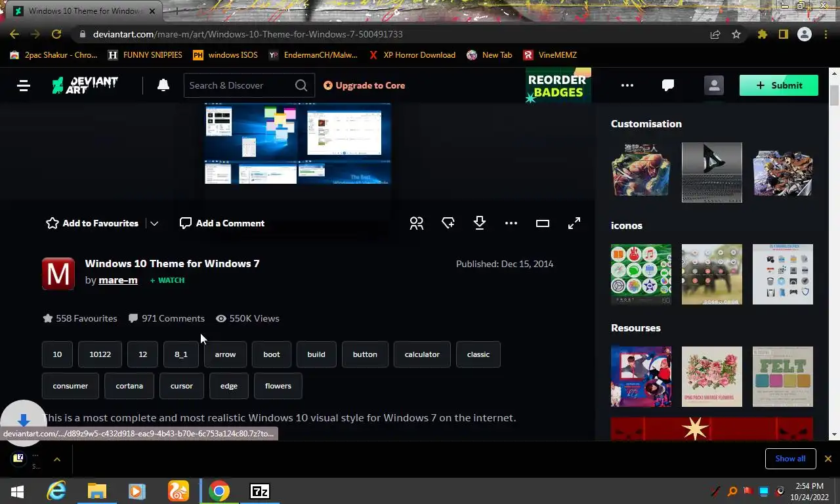840x504 pixels.
Task: Open the FUNNY SNIPPIES bookmark
Action: [x=145, y=55]
